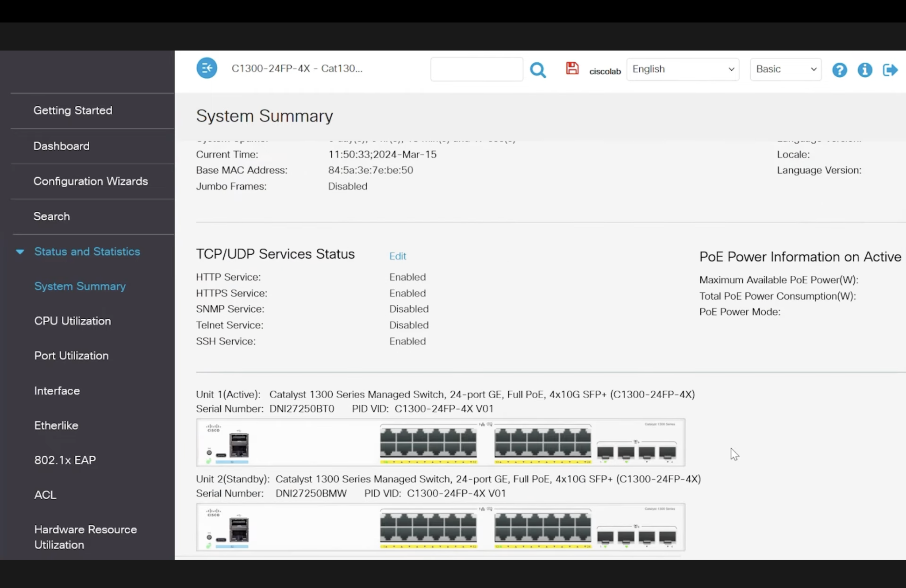Screen dimensions: 906x588
Task: Click the System Summary page heading
Action: click(265, 116)
